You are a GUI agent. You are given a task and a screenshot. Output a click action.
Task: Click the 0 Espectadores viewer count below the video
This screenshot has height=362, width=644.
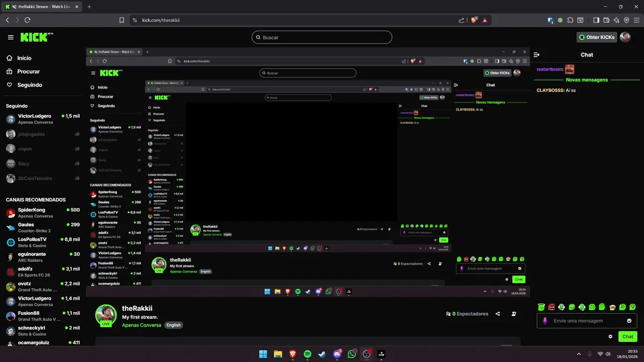tap(467, 314)
